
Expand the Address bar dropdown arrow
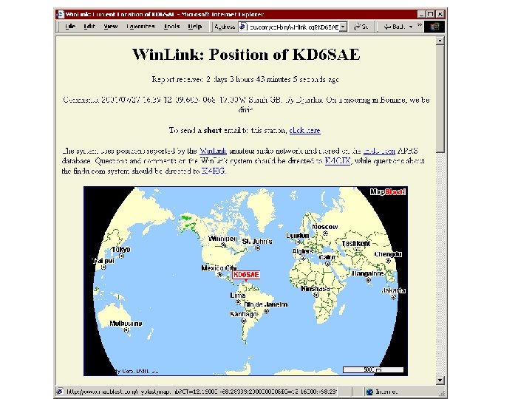(x=344, y=27)
